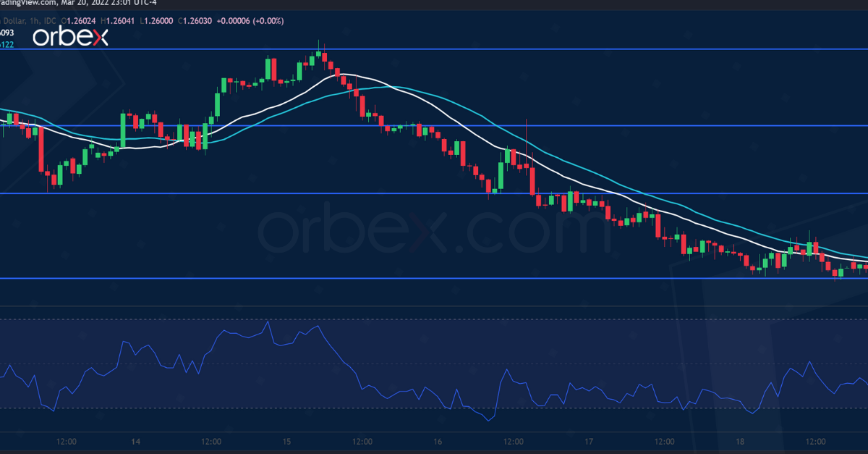Select the '16' date label on the time axis

coord(436,441)
